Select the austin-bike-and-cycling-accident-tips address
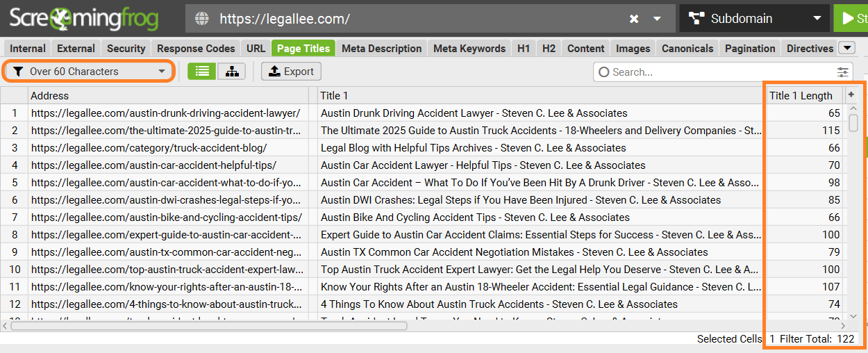The height and width of the screenshot is (353, 868). [167, 217]
